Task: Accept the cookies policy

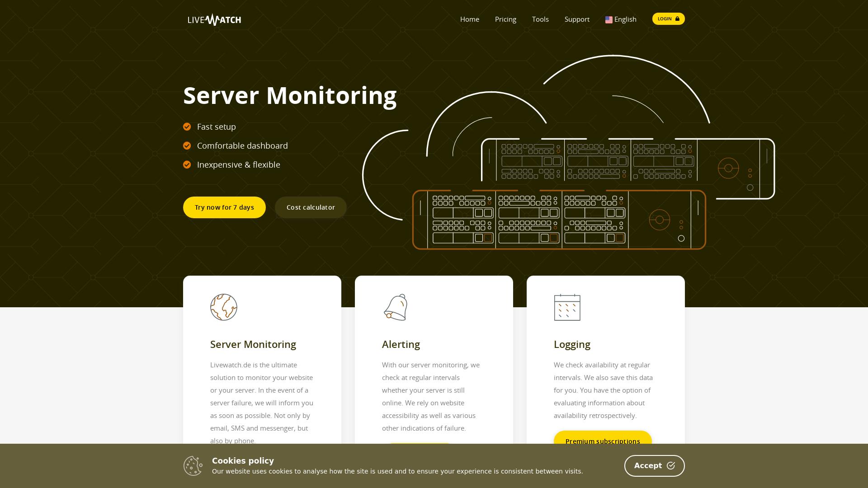Action: point(654,465)
